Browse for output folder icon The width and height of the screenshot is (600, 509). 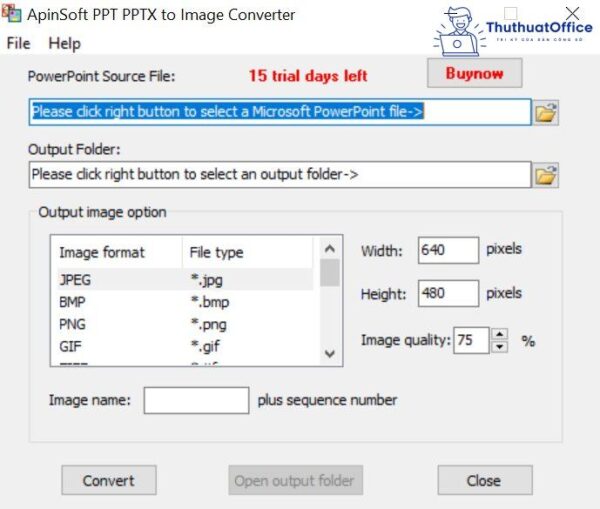click(546, 175)
